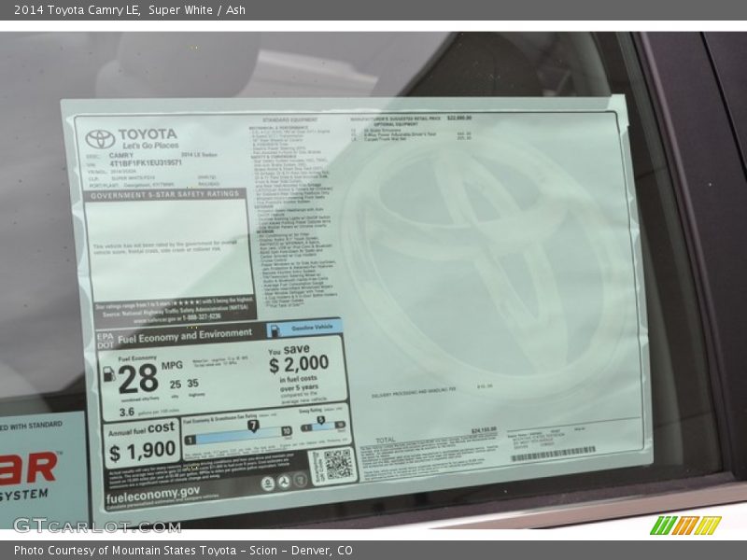747x560 pixels.
Task: Click the Mountain States Toyota photo credit caption
Action: coord(183,551)
